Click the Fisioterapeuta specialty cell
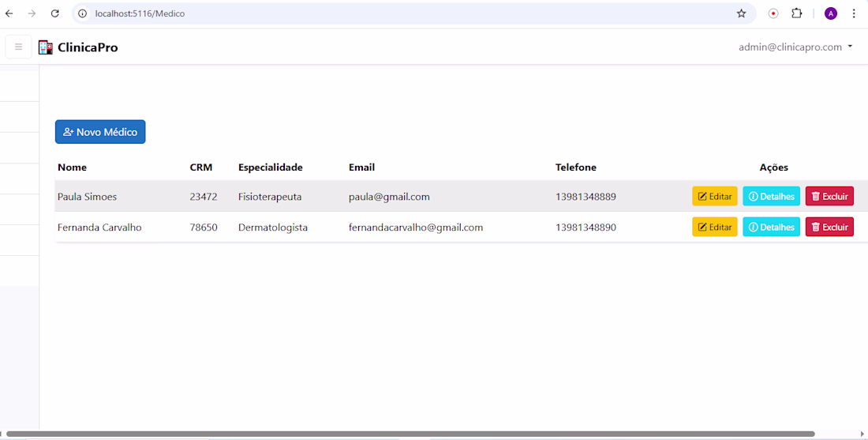The width and height of the screenshot is (868, 440). (270, 197)
